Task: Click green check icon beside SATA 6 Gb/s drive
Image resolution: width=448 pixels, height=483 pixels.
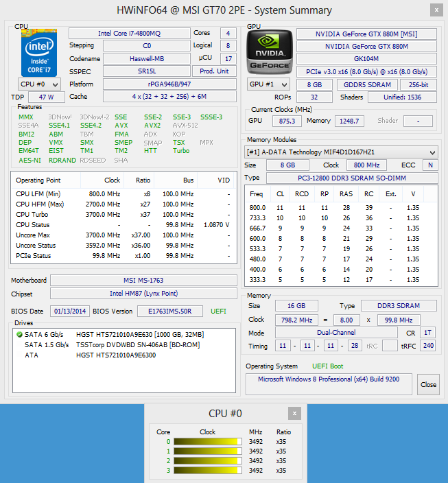Action: [19, 335]
